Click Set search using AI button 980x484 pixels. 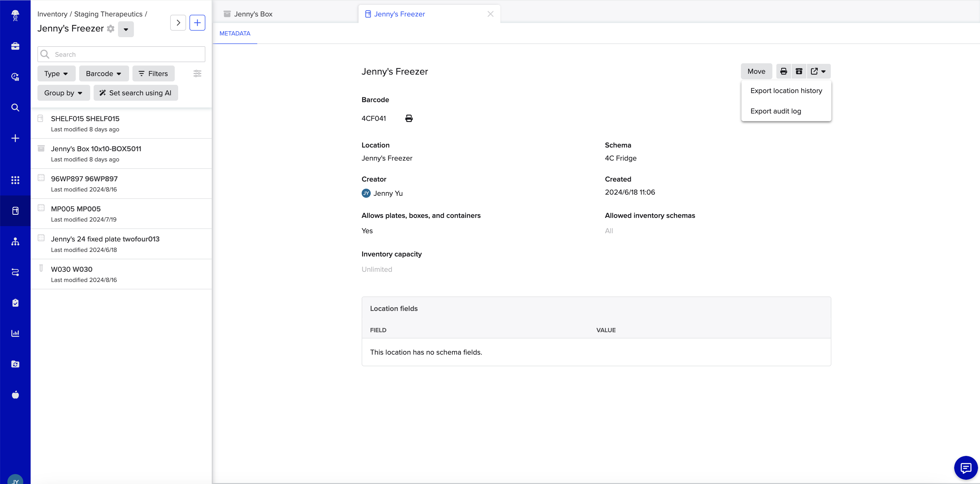135,93
